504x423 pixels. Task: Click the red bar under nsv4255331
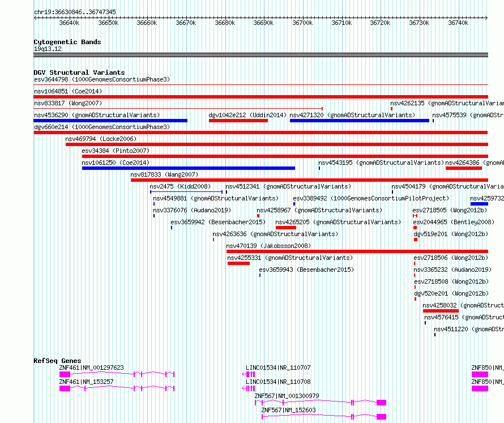pyautogui.click(x=238, y=263)
